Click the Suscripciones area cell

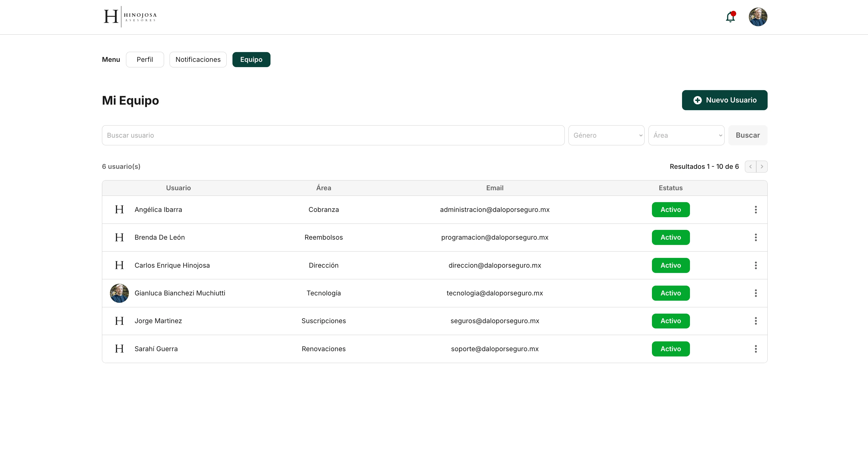pyautogui.click(x=324, y=321)
